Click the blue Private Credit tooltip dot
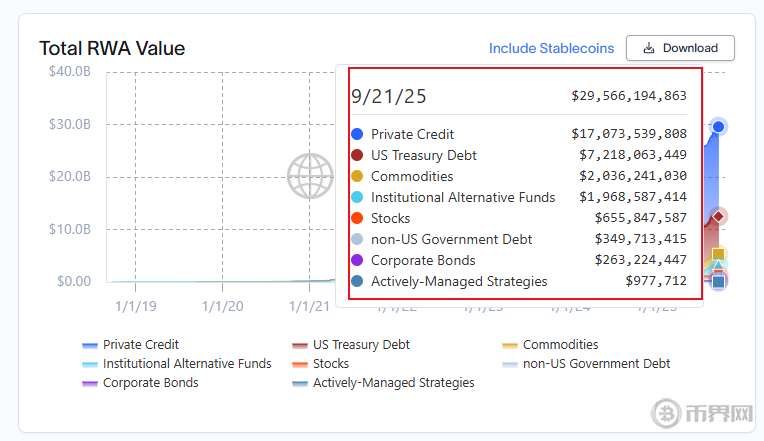764x441 pixels. [357, 134]
